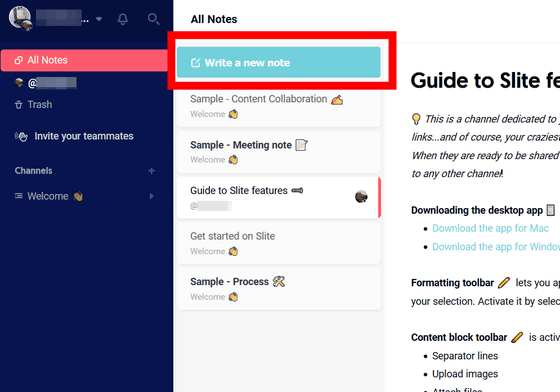Click the Content block toolbar text

pyautogui.click(x=459, y=337)
